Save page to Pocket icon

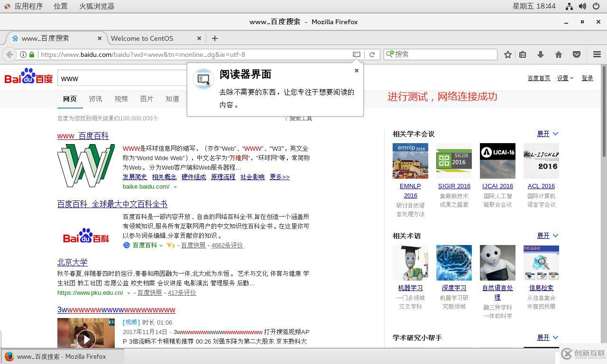577,55
